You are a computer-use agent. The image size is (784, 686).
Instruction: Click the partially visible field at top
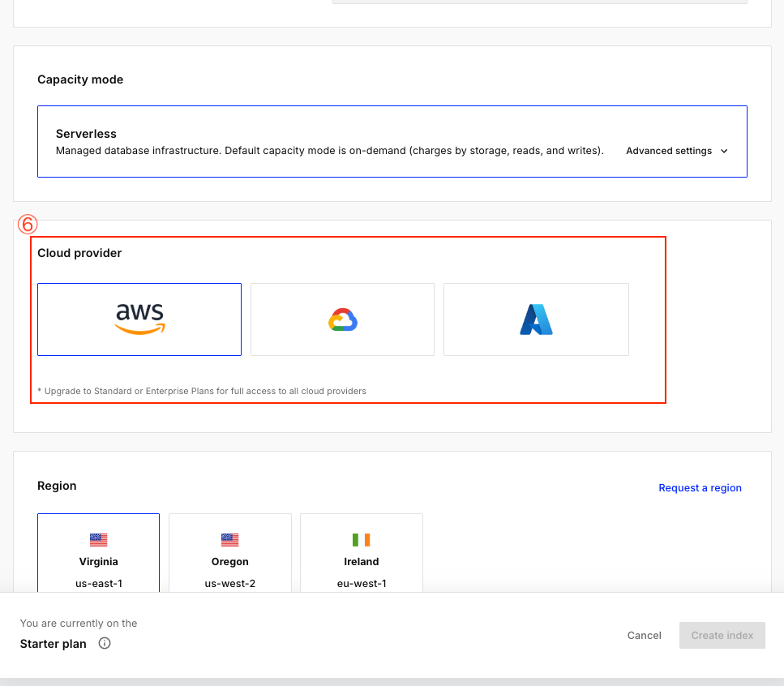pos(539,2)
